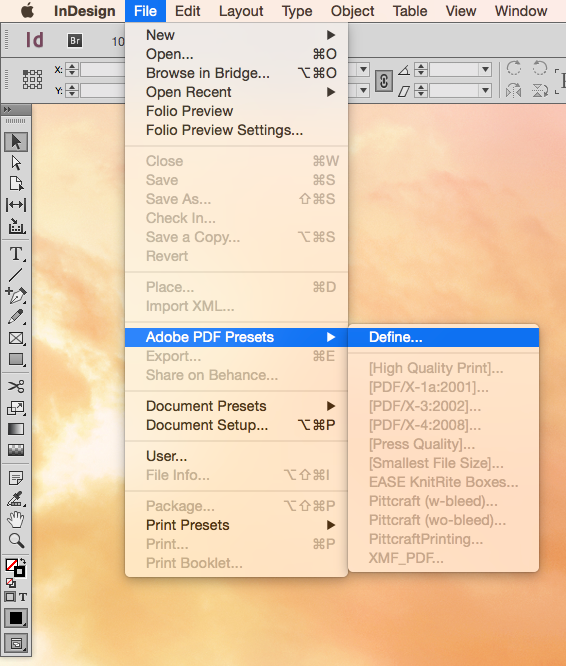Expand the New submenu

[237, 35]
